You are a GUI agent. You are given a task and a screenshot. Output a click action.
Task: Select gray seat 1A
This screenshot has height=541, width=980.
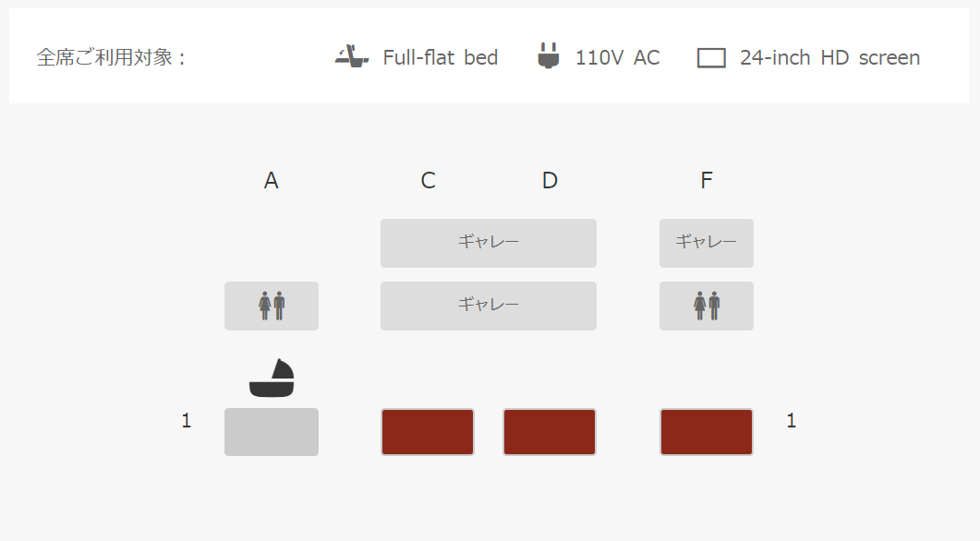coord(272,432)
